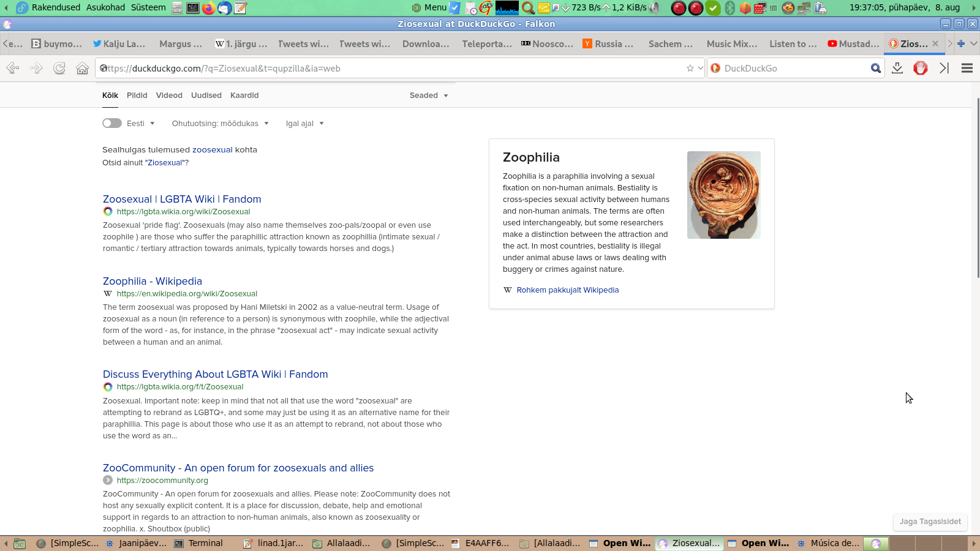Open the file cabinet launcher in the top panel
Screen dimensions: 980x551
tap(177, 8)
